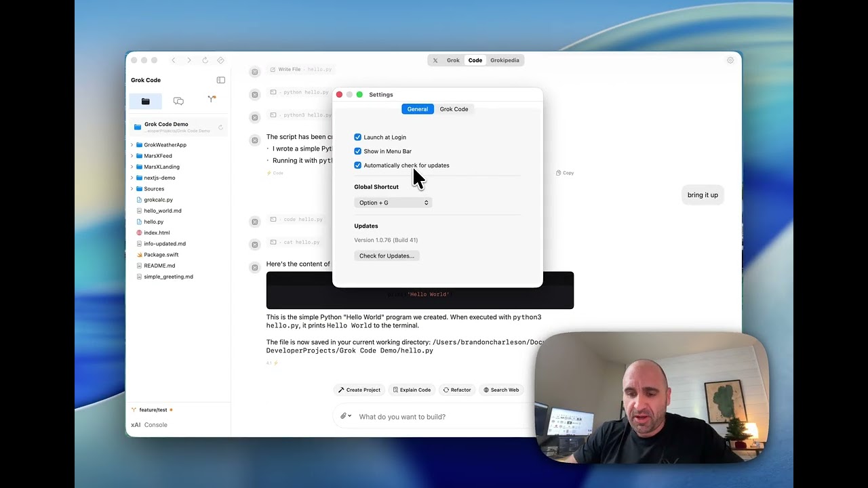Image resolution: width=868 pixels, height=488 pixels.
Task: Click the Grok Code Demo folder icon
Action: pyautogui.click(x=138, y=127)
